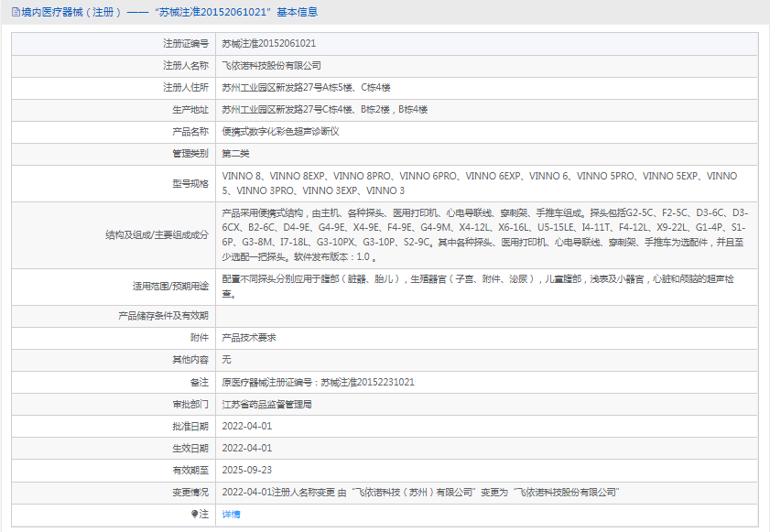Viewport: 770px width, 532px height.
Task: Click the 备注 label cell
Action: pyautogui.click(x=114, y=382)
